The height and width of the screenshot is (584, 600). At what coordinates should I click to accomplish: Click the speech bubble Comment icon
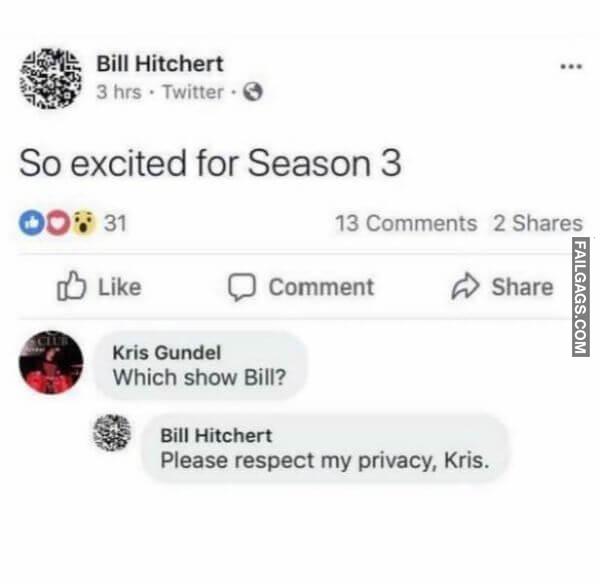coord(242,286)
